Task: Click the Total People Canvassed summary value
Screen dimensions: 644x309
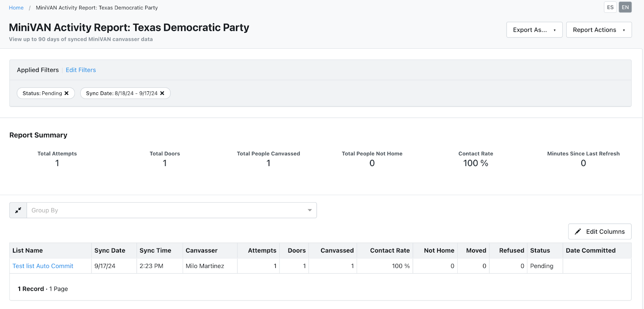Action: tap(268, 163)
